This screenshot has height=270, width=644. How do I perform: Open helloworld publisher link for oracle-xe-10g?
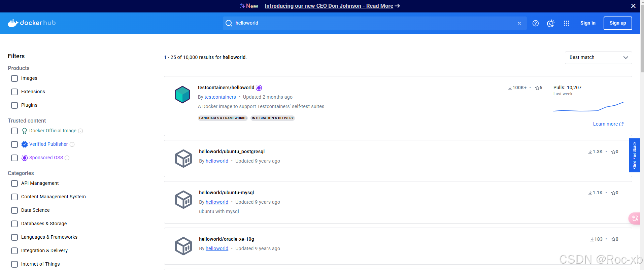217,248
